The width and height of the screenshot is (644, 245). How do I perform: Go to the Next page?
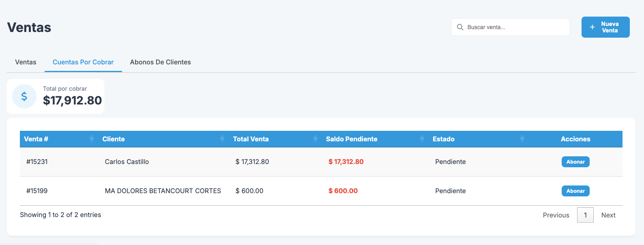coord(608,215)
